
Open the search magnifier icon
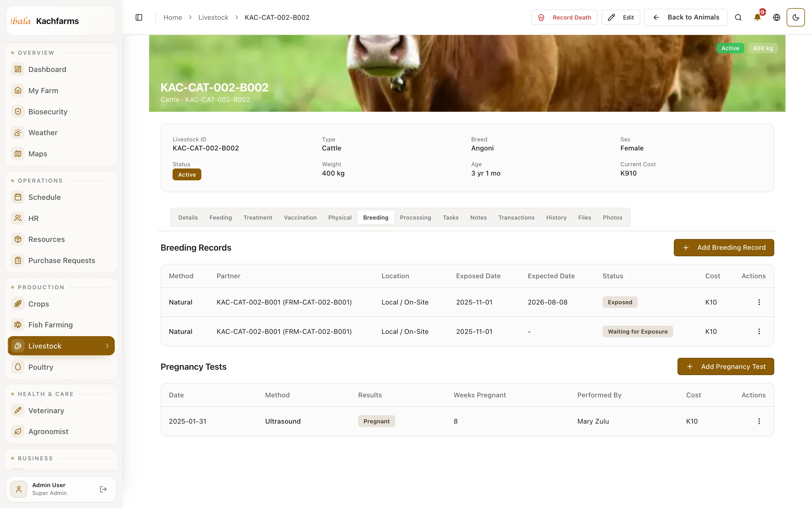(738, 17)
